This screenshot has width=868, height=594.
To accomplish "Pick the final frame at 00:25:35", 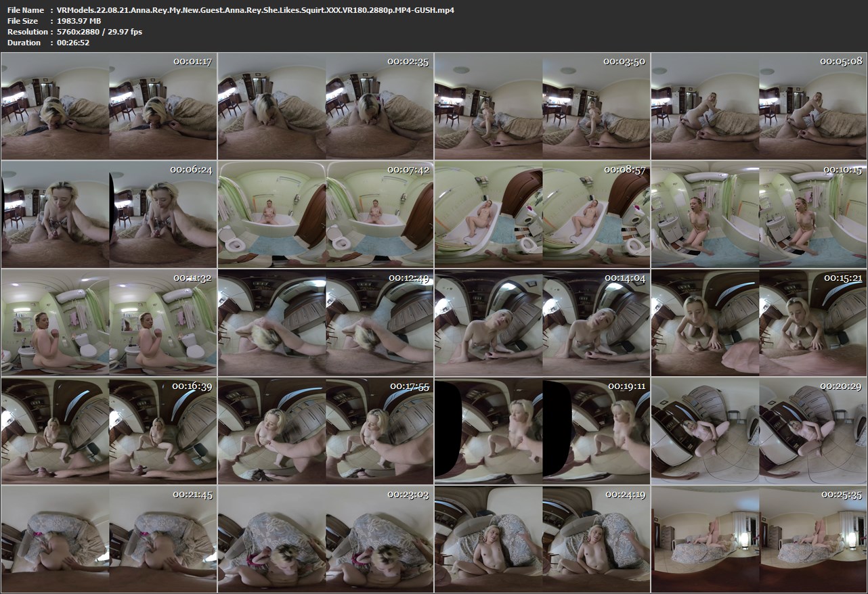I will click(x=759, y=539).
